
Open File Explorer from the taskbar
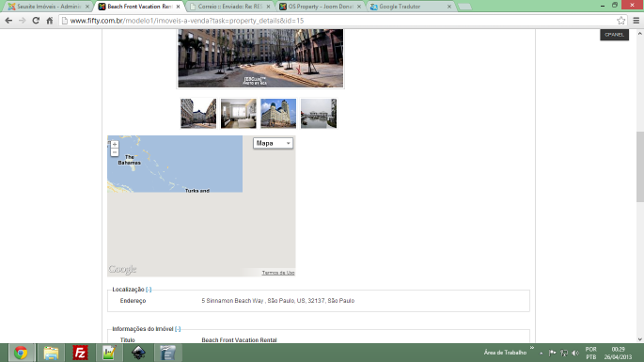click(x=51, y=353)
